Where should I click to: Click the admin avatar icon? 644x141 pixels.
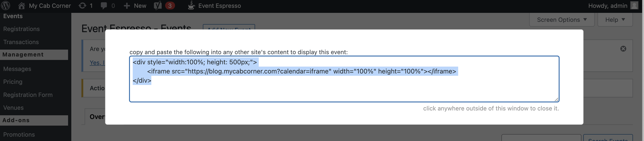coord(634,6)
